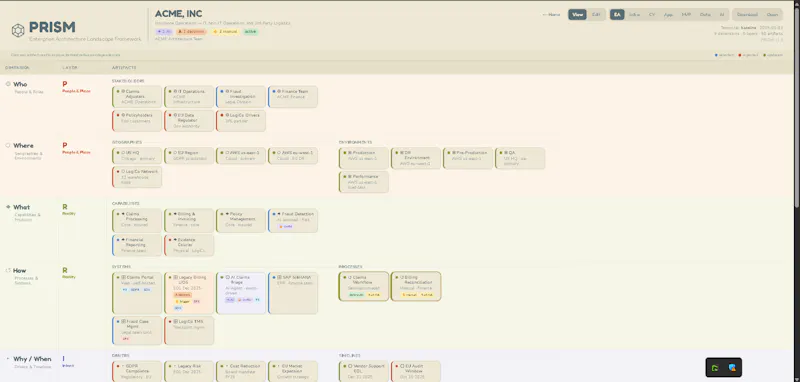This screenshot has height=382, width=800.
Task: Open the LogiCo Drivers card
Action: (241, 121)
